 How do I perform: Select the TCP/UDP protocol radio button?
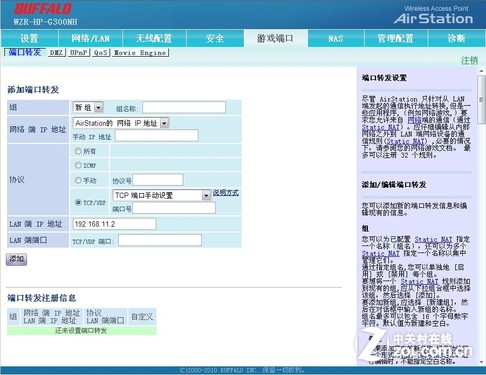78,202
